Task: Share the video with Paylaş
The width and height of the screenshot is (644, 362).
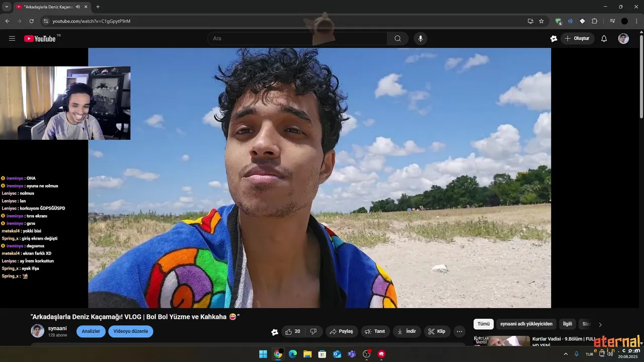Action: [342, 331]
